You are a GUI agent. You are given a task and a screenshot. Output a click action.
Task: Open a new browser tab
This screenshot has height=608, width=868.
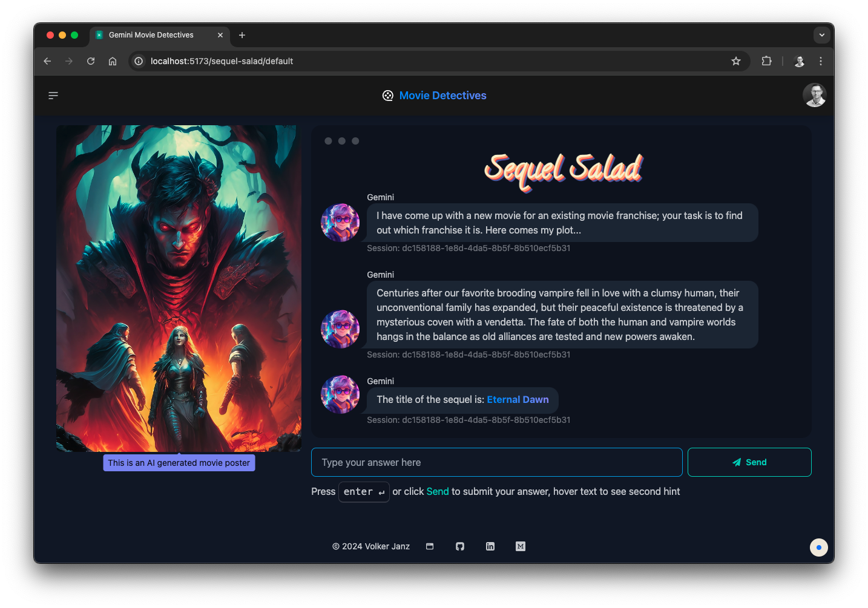pos(242,35)
